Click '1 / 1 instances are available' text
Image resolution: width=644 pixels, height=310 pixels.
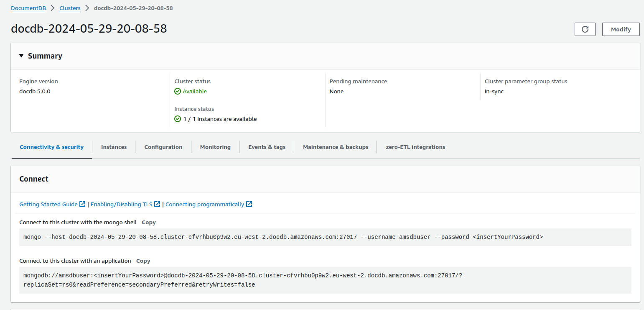(220, 119)
